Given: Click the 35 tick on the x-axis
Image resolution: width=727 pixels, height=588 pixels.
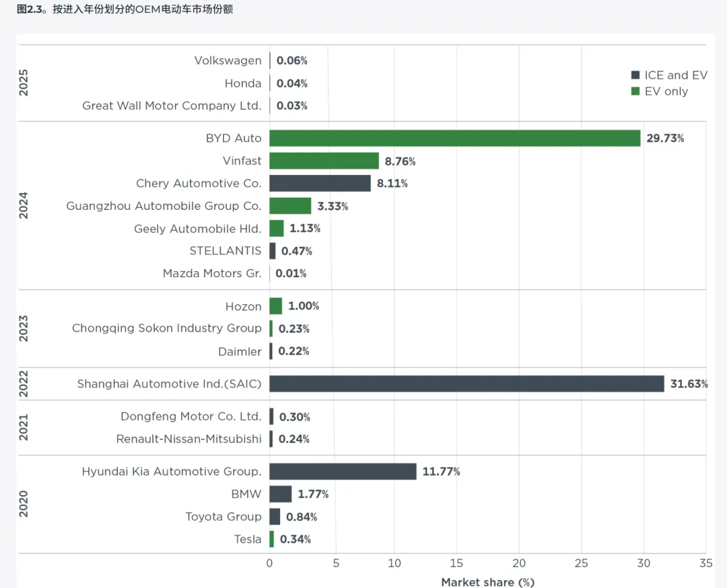Looking at the screenshot, I should pos(705,563).
